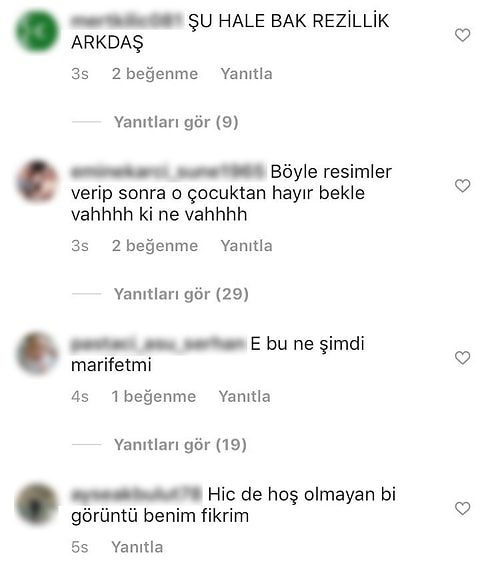Screen dimensions: 500x561
Task: Open the green avatar profile picture
Action: pos(37,31)
